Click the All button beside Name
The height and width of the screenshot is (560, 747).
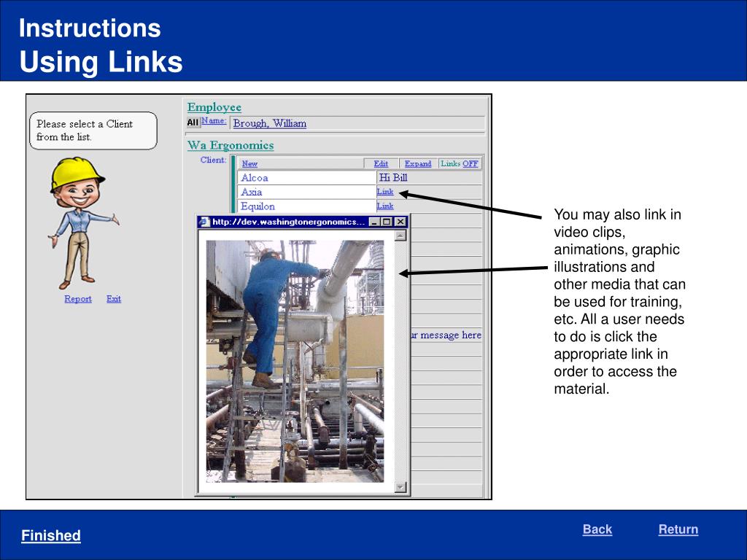pyautogui.click(x=193, y=122)
